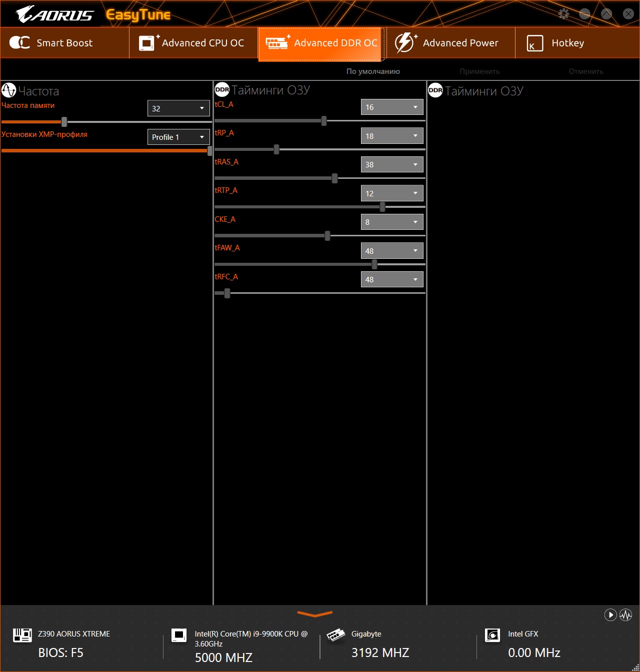The image size is (640, 672).
Task: Click the CPU icon beside Intel Core i9-9900K
Action: coord(178,635)
